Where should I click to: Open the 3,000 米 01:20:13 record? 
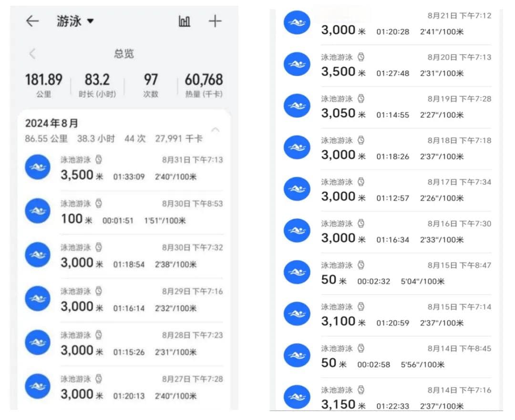coord(124,388)
